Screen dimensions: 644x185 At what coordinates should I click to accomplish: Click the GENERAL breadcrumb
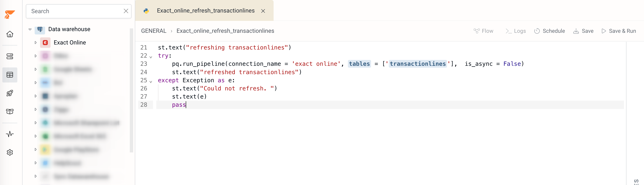tap(154, 31)
